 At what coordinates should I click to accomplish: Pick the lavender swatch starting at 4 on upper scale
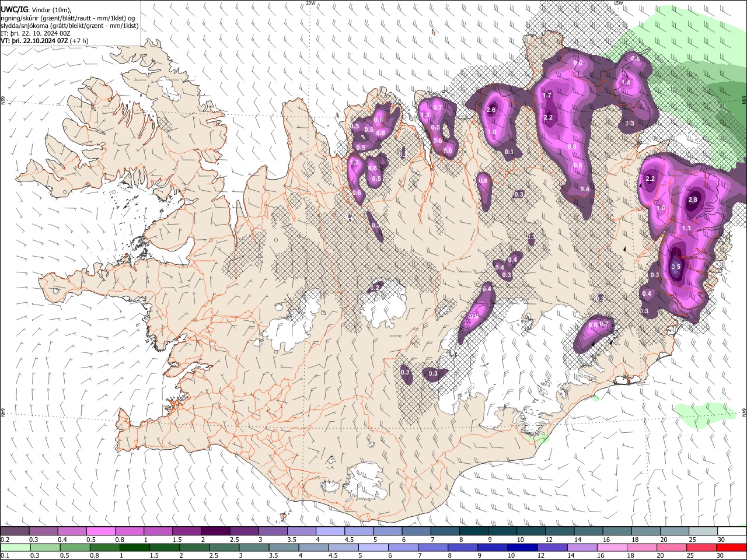click(330, 531)
